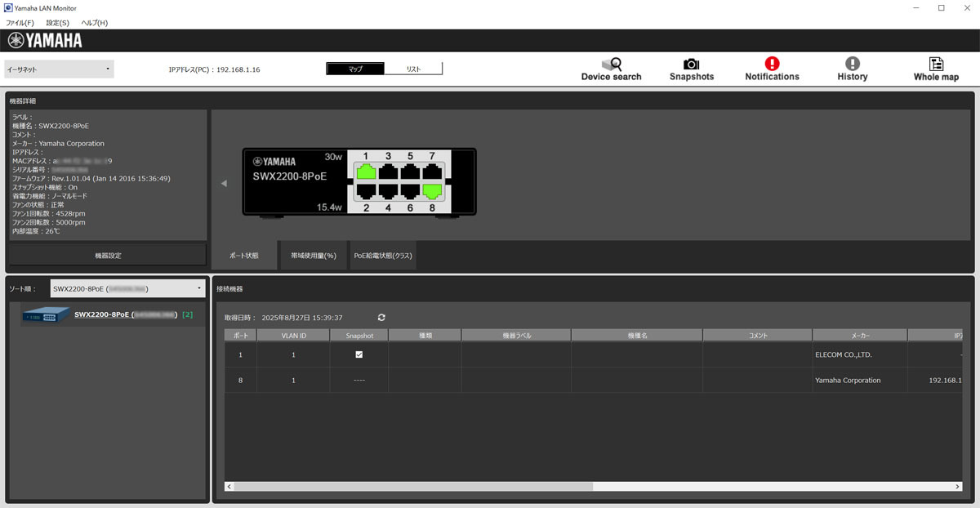The image size is (980, 508).
Task: Click ファン2回転数 5000rpm line
Action: [x=49, y=222]
